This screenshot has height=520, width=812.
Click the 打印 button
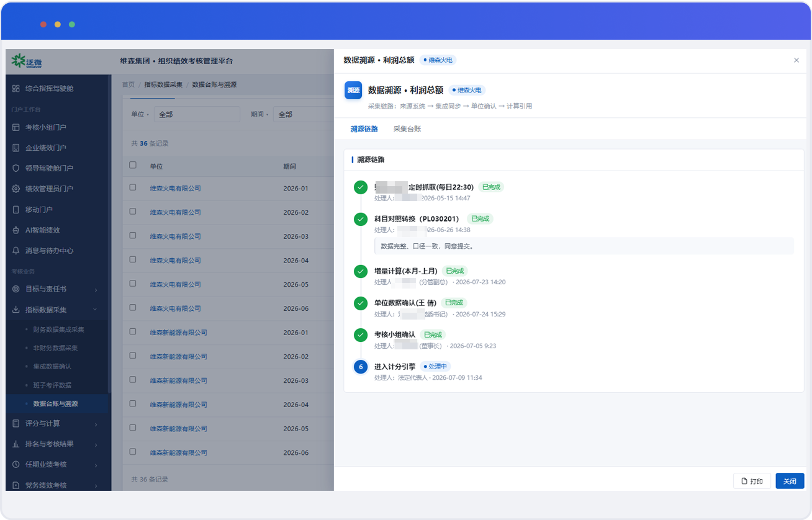752,482
